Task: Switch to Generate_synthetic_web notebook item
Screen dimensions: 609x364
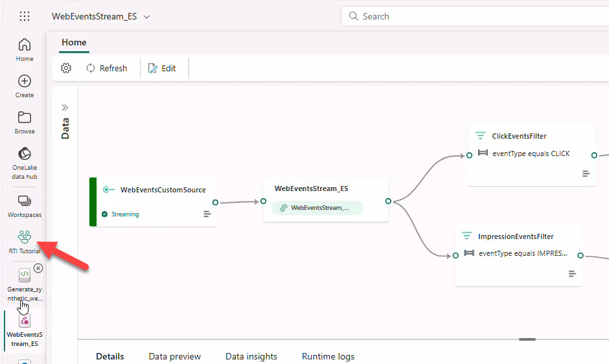Action: tap(25, 284)
